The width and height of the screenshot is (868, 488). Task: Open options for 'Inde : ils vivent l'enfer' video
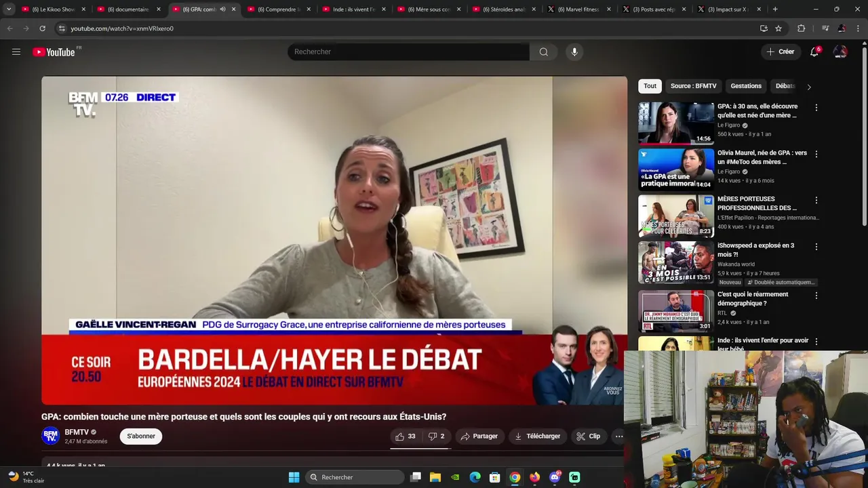click(816, 342)
